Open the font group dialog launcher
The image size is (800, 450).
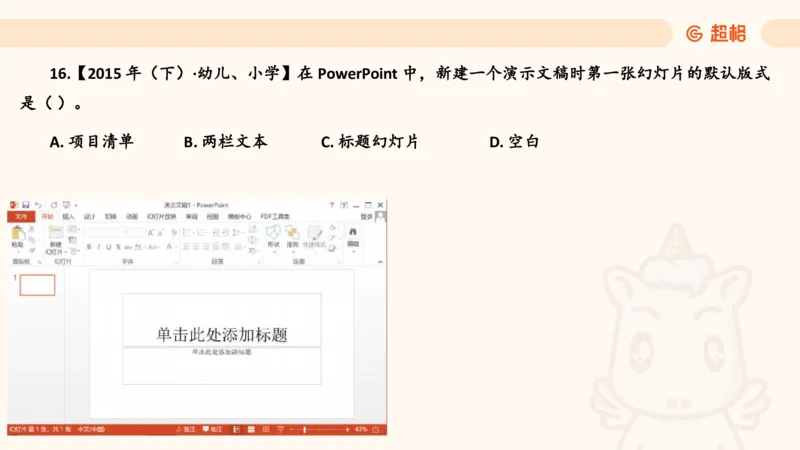[176, 262]
